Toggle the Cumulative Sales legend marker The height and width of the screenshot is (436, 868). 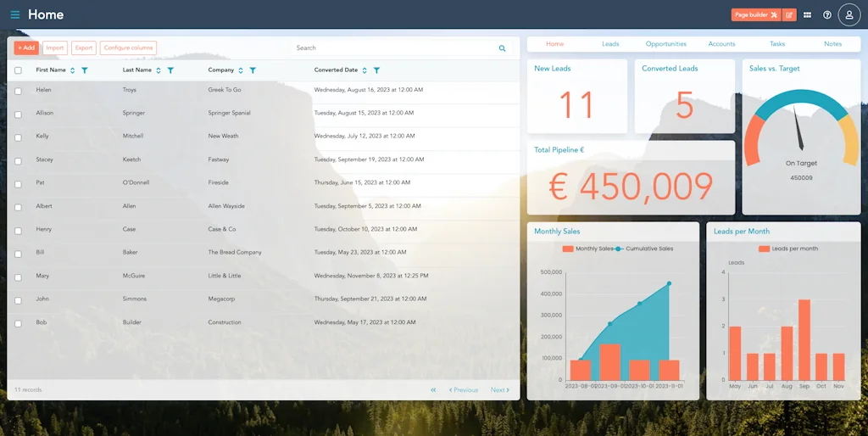coord(619,249)
